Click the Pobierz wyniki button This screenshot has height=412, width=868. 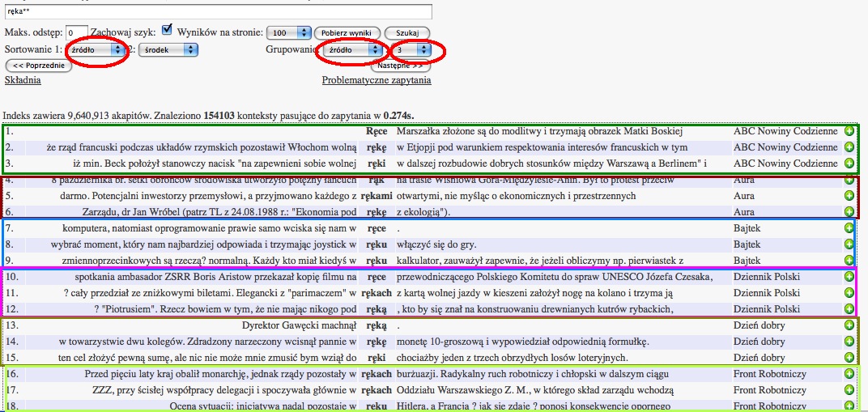(x=347, y=32)
